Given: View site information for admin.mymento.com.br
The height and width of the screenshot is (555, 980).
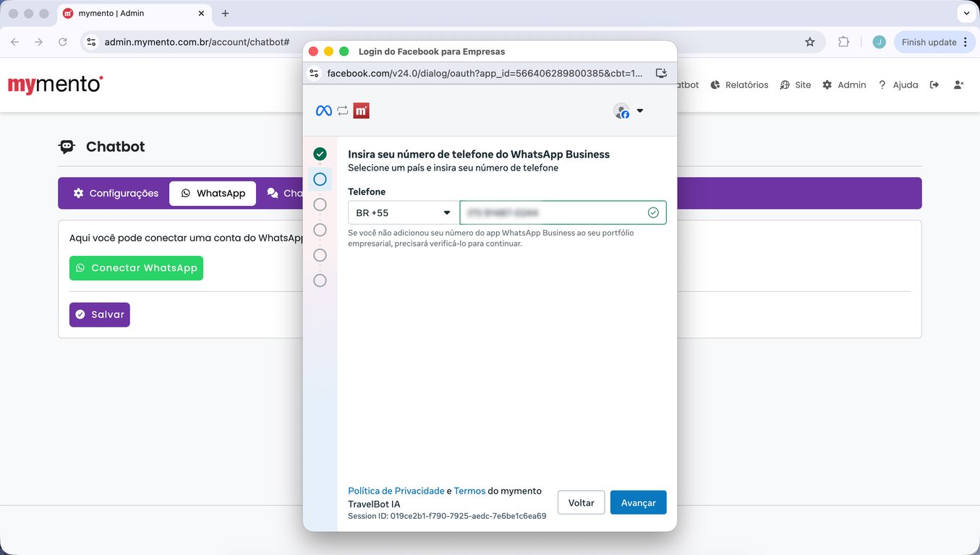Looking at the screenshot, I should point(91,42).
